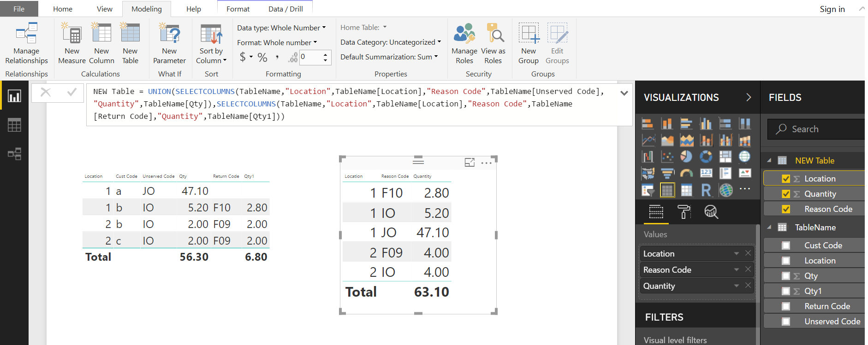Choose the R script visual

pos(706,190)
